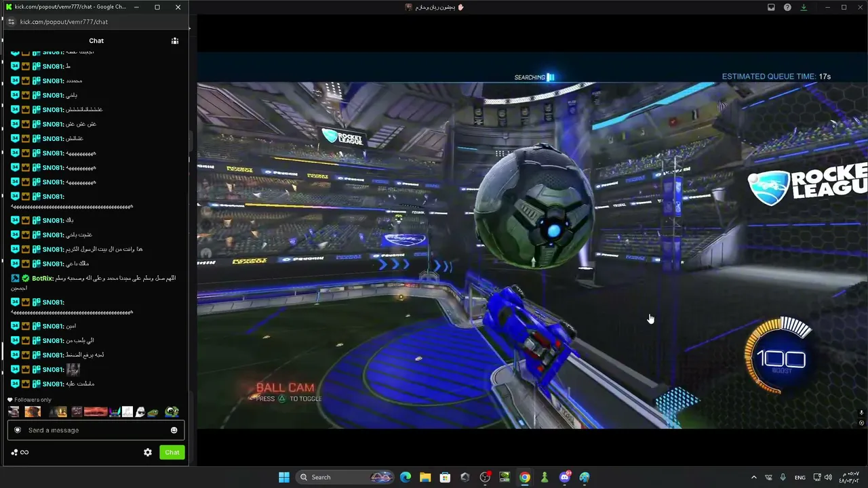Viewport: 868px width, 488px height.
Task: Open File Explorer from the taskbar
Action: click(x=425, y=477)
